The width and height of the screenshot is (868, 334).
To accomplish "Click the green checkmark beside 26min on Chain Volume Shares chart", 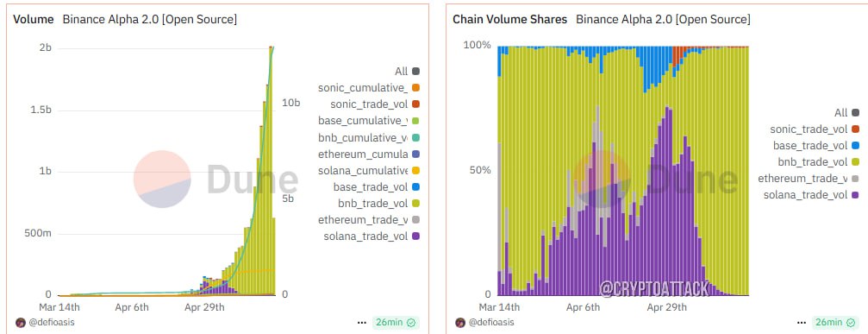I will tap(852, 323).
